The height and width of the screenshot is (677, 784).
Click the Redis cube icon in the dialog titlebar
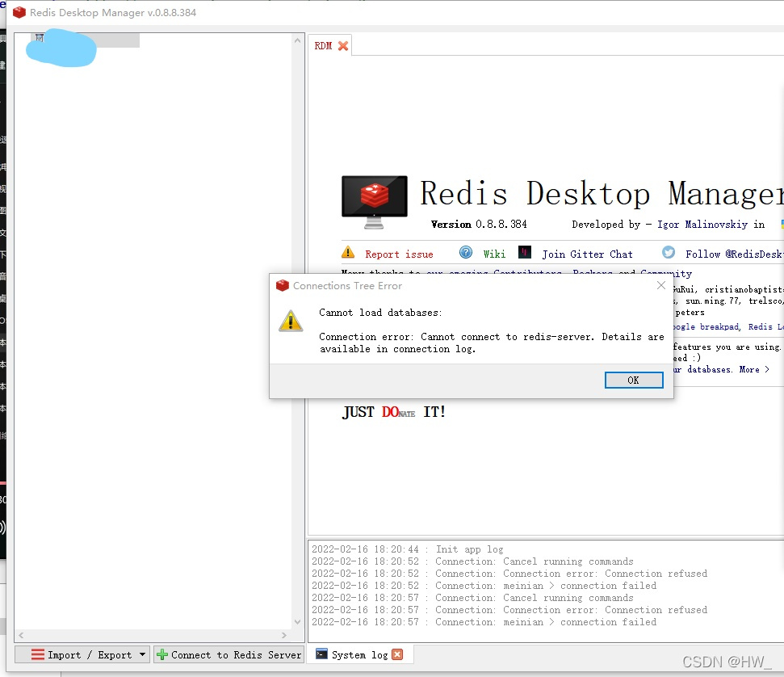(x=282, y=285)
